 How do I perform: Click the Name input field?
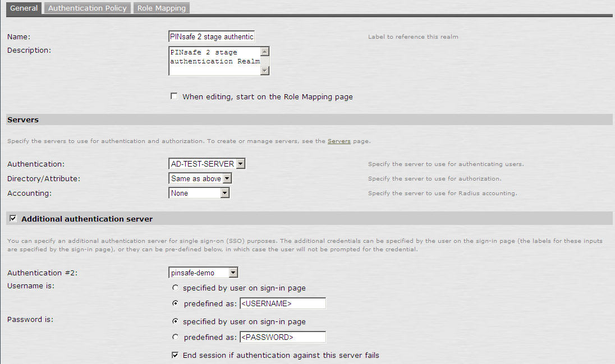(x=211, y=36)
